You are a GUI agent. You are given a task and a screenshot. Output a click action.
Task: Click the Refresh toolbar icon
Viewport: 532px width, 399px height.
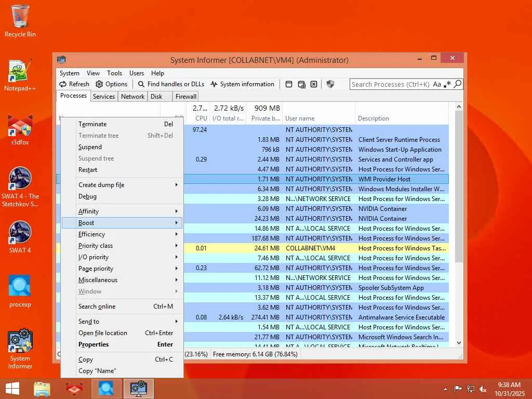pyautogui.click(x=63, y=84)
